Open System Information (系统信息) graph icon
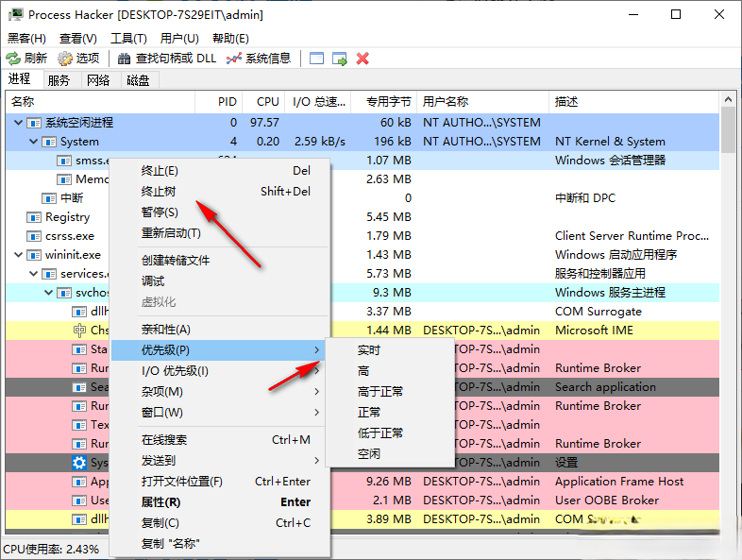 pos(234,59)
